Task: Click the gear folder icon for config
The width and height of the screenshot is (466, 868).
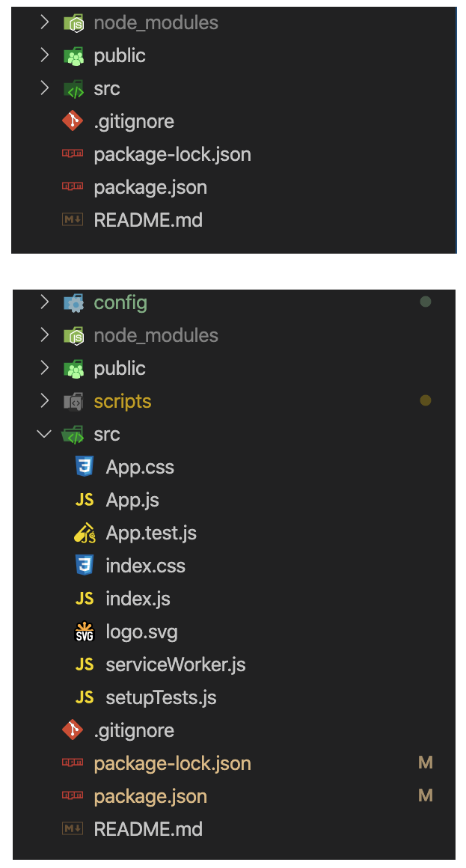Action: 73,303
